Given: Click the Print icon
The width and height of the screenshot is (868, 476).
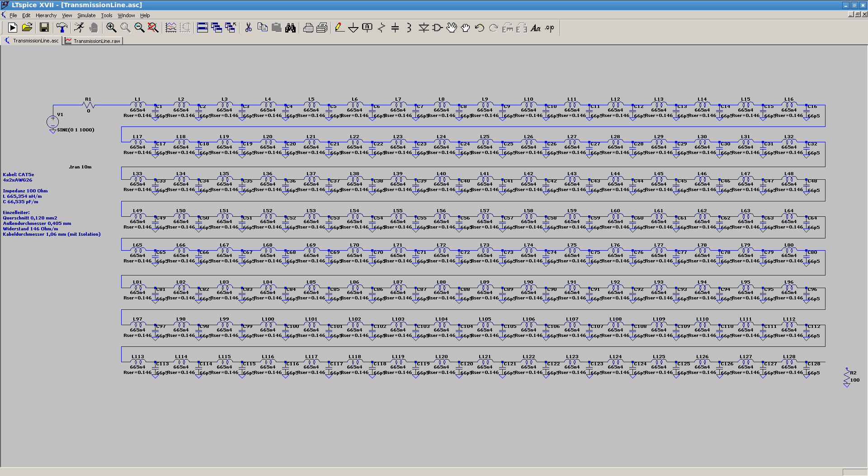Looking at the screenshot, I should [322, 28].
